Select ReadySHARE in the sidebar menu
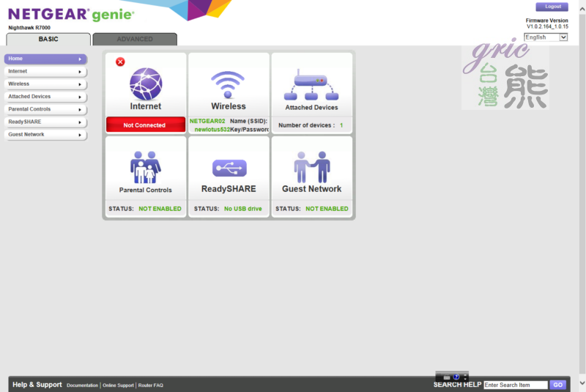The image size is (586, 392). (45, 122)
